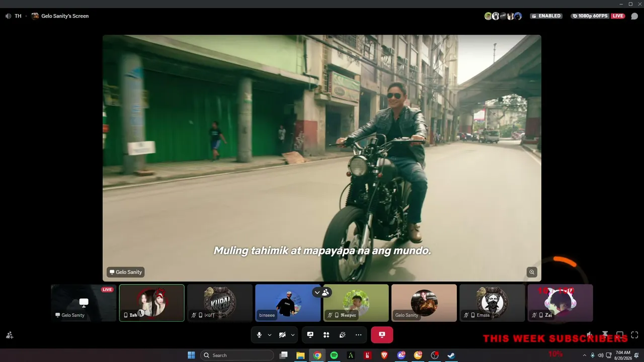Open Task View on taskbar
This screenshot has width=644, height=362.
pos(284,355)
